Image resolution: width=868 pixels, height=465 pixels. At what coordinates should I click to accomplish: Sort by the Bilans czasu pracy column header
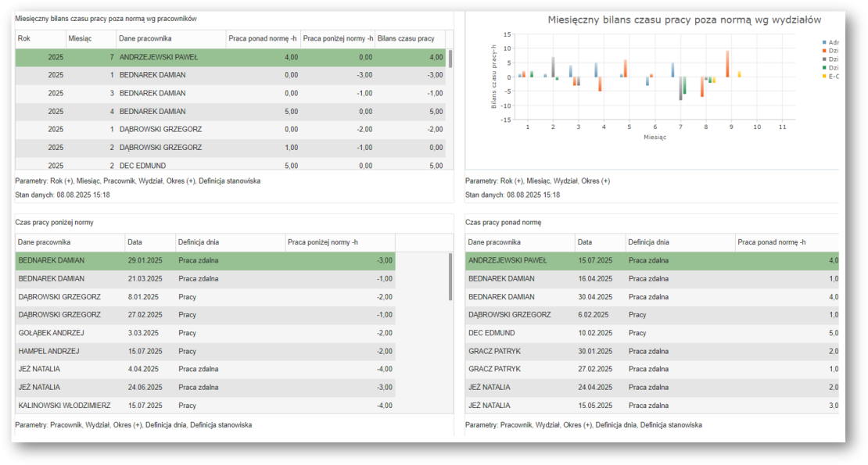409,38
